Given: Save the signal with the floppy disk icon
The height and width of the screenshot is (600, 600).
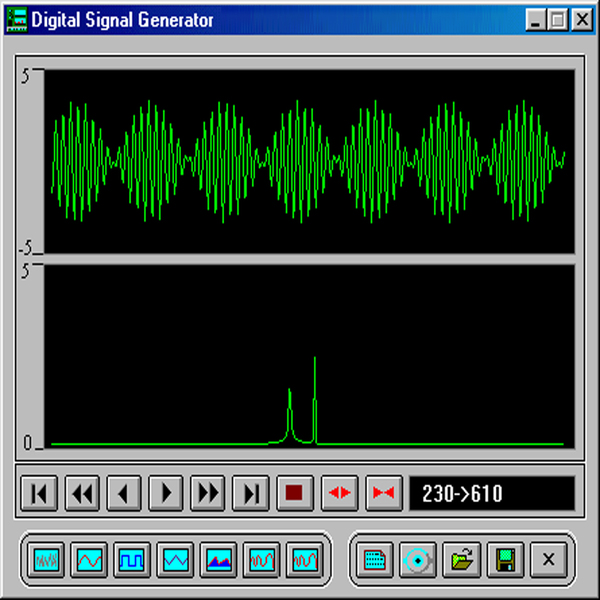Looking at the screenshot, I should point(505,560).
